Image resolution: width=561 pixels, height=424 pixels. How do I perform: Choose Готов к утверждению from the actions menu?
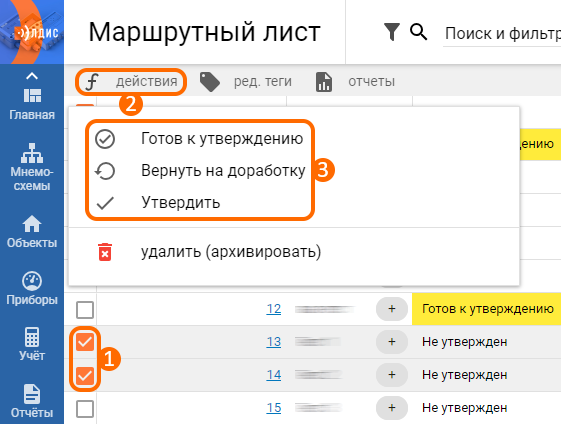click(222, 138)
